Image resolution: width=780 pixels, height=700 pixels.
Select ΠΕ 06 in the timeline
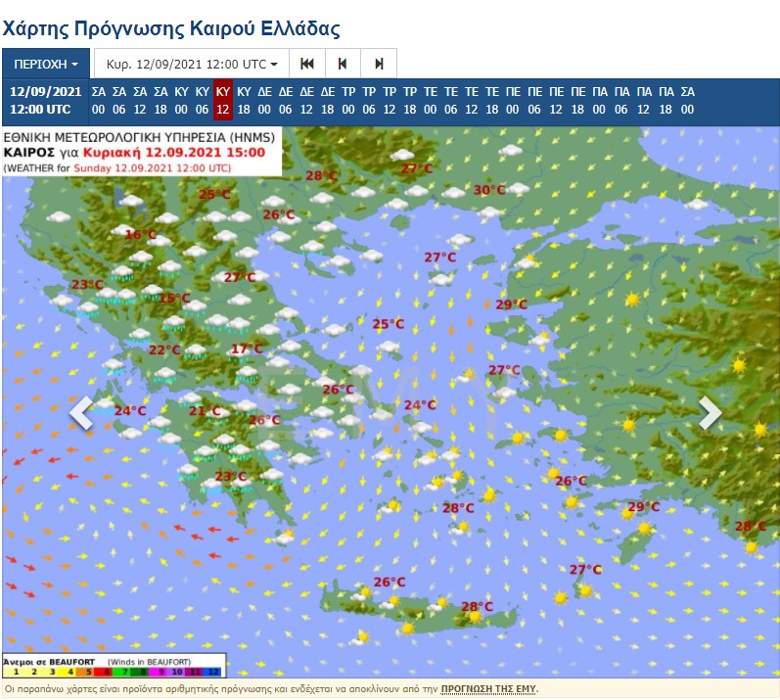pos(534,100)
